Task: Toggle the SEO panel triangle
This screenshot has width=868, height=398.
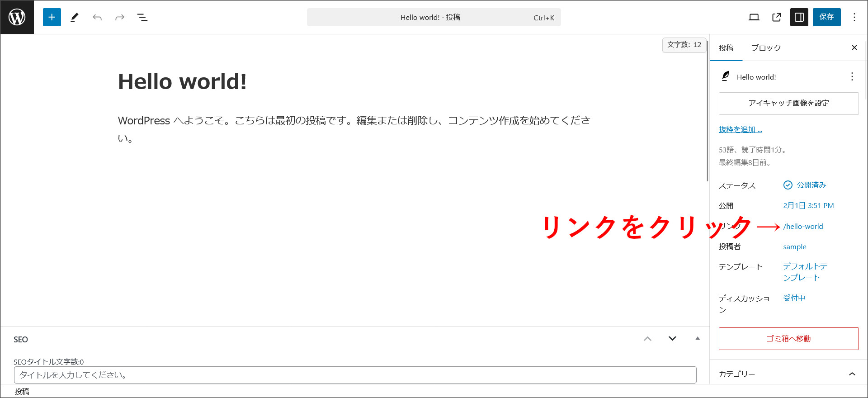Action: click(x=698, y=338)
